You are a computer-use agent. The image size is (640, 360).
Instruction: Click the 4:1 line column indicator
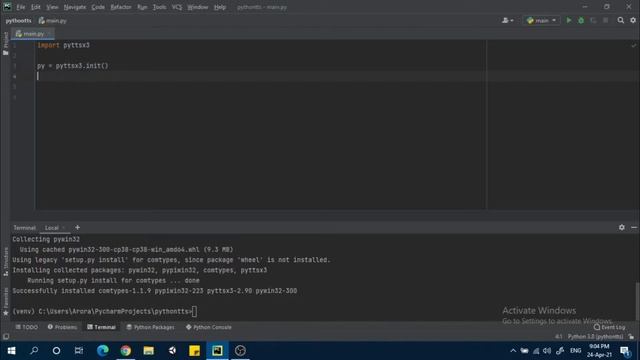(558, 337)
